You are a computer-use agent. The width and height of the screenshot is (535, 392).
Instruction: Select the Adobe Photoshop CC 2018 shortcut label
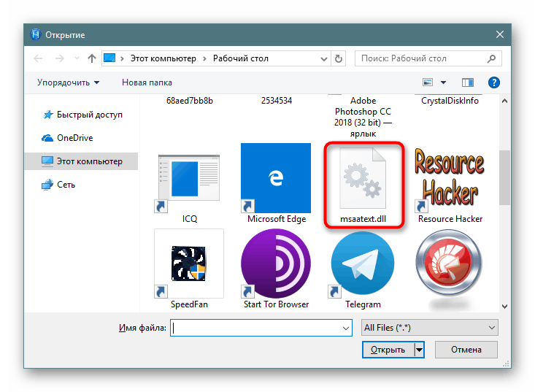point(363,117)
